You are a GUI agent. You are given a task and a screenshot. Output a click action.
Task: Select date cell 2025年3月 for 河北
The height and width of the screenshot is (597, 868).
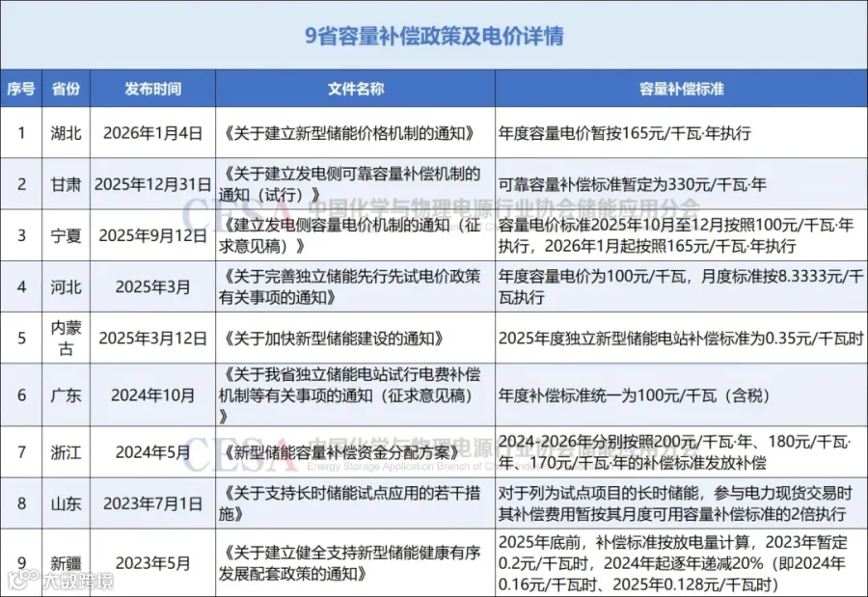(x=152, y=286)
